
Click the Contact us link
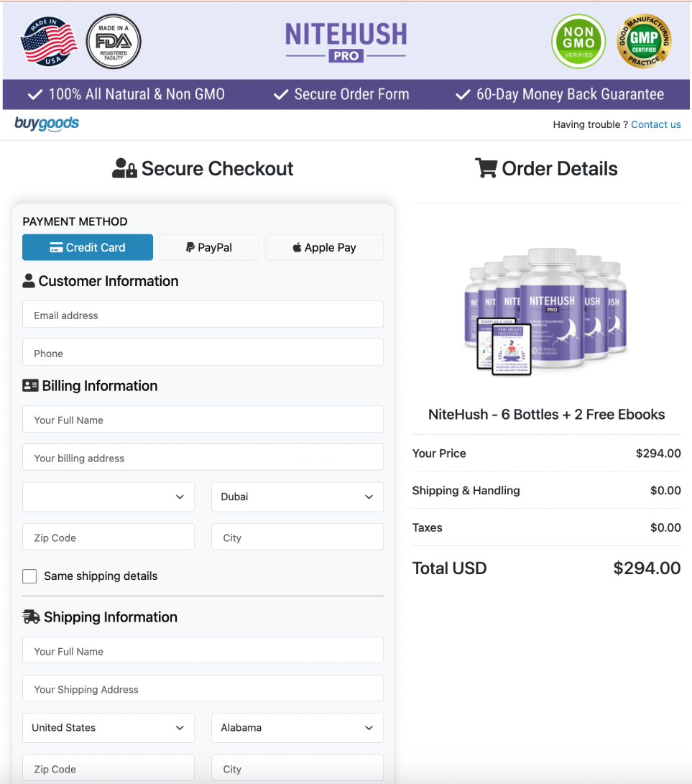[655, 124]
